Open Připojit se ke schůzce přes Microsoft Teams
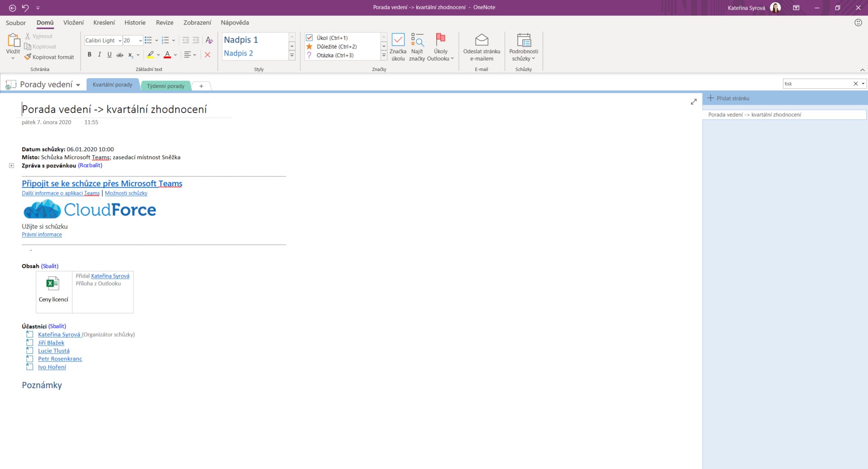This screenshot has height=469, width=868. click(x=102, y=183)
